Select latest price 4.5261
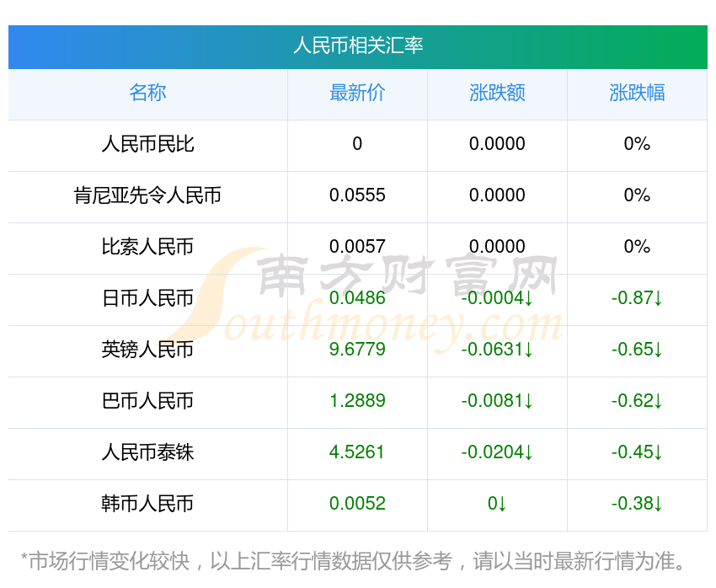Viewport: 716px width, 588px height. pos(357,452)
